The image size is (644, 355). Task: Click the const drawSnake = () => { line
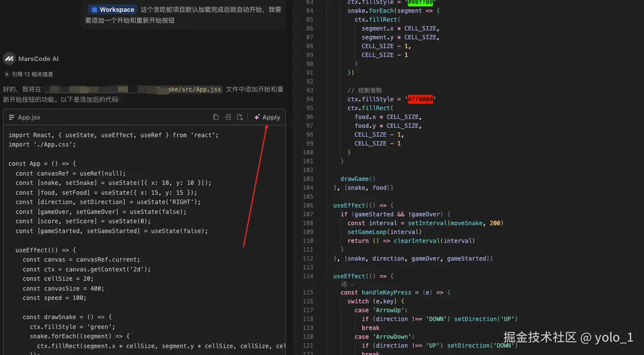[x=67, y=317]
